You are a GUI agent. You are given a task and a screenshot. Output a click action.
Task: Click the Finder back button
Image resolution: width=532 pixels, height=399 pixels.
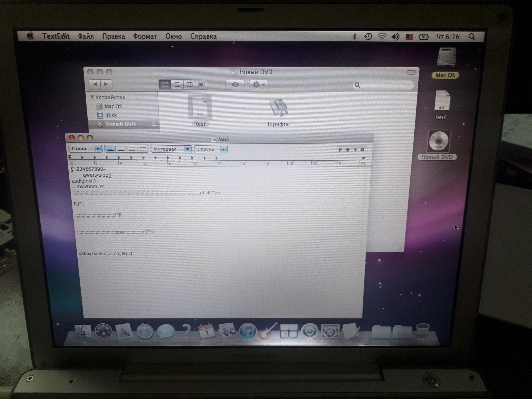pos(95,84)
